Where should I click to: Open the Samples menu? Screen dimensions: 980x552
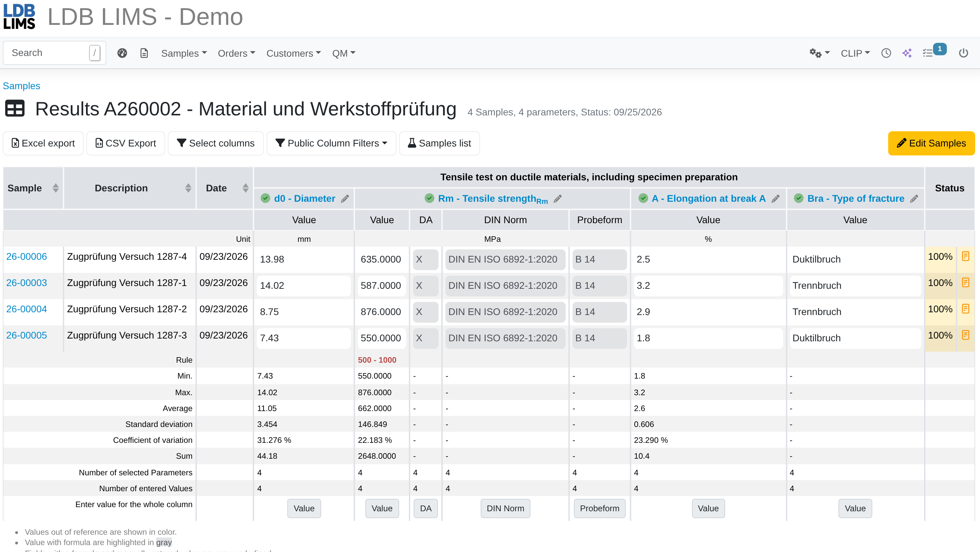tap(184, 53)
